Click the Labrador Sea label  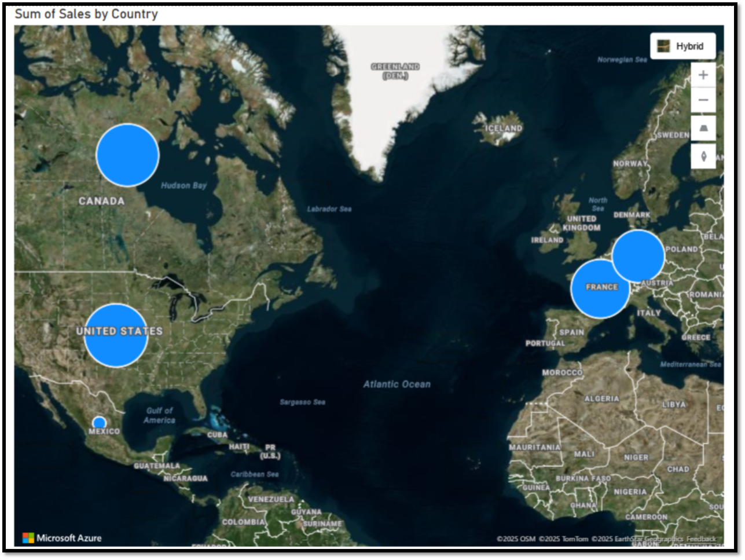click(329, 209)
